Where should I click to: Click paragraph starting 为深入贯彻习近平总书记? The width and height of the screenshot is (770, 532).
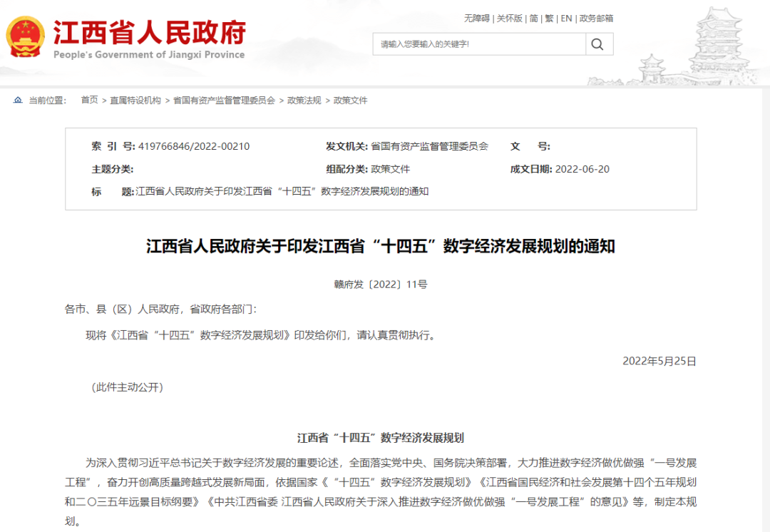tap(381, 492)
